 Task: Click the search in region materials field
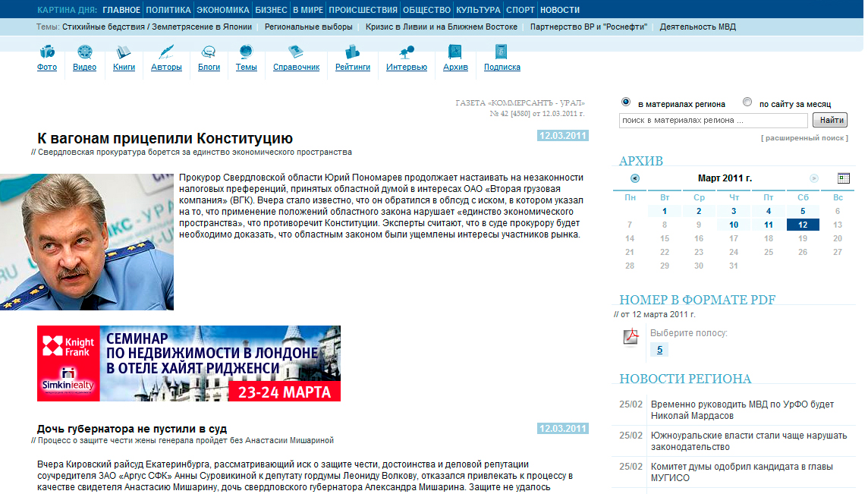click(x=713, y=120)
